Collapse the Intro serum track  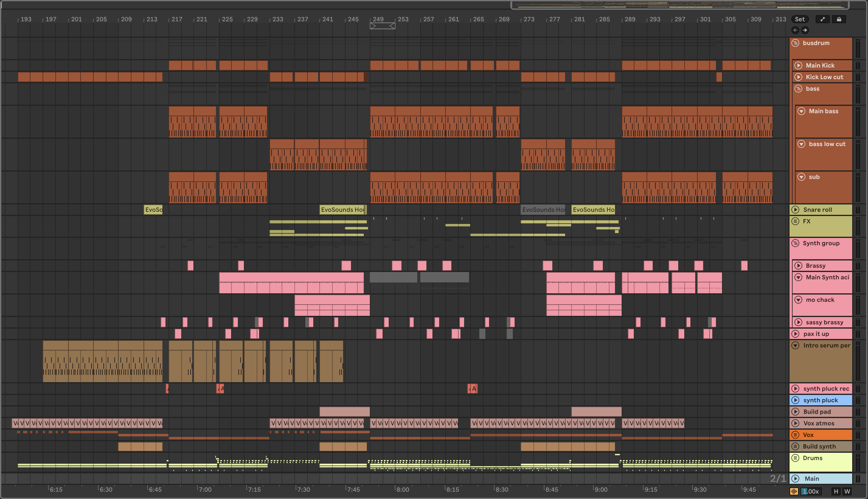796,345
